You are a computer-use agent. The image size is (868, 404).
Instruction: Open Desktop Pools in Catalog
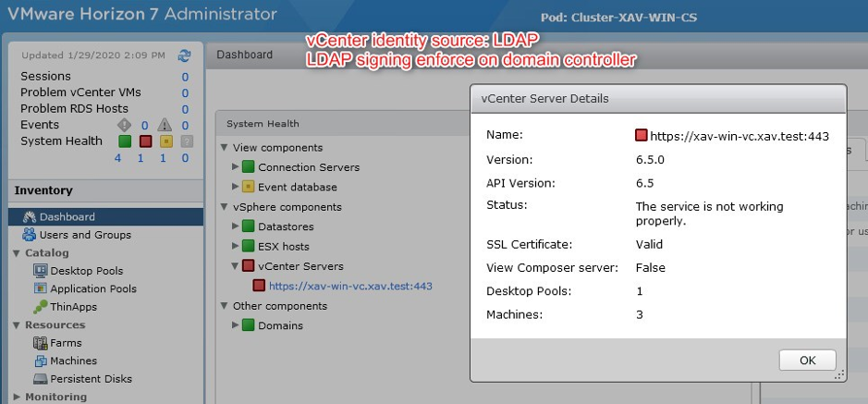(x=86, y=271)
